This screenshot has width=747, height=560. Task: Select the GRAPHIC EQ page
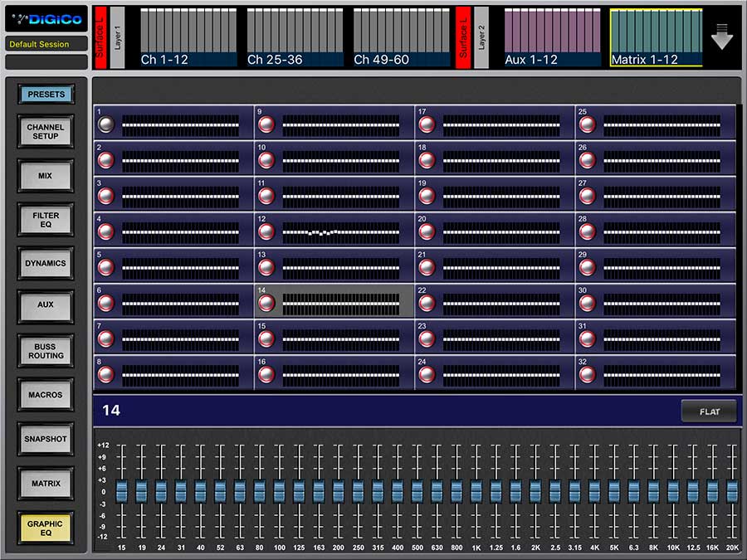pos(46,528)
